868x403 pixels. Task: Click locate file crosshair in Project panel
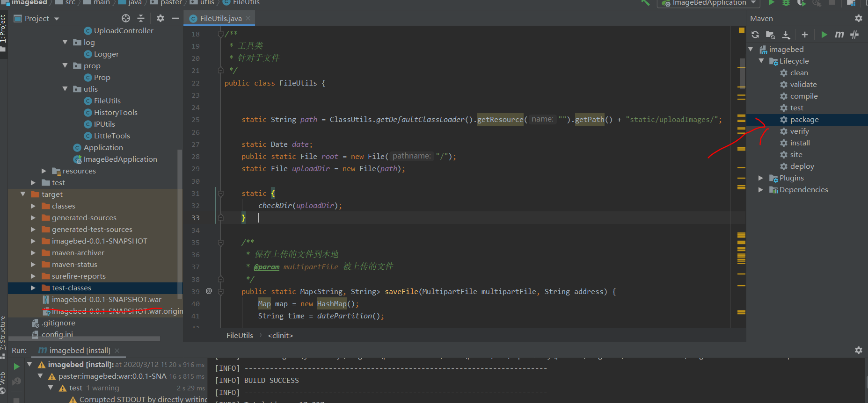tap(126, 18)
